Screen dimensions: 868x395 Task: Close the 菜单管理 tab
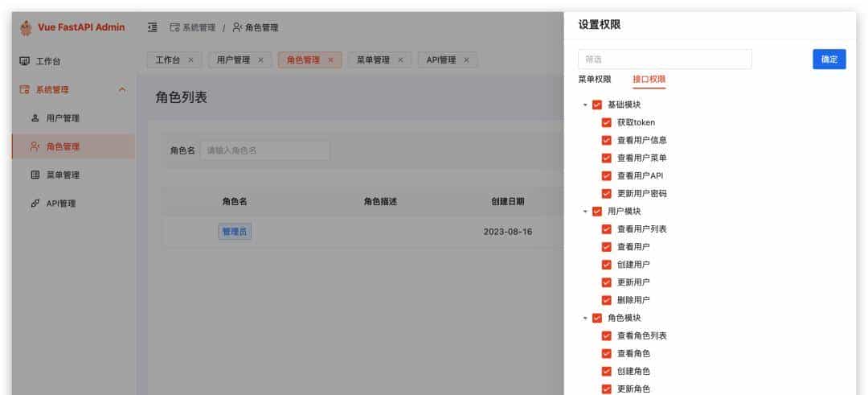(x=400, y=60)
